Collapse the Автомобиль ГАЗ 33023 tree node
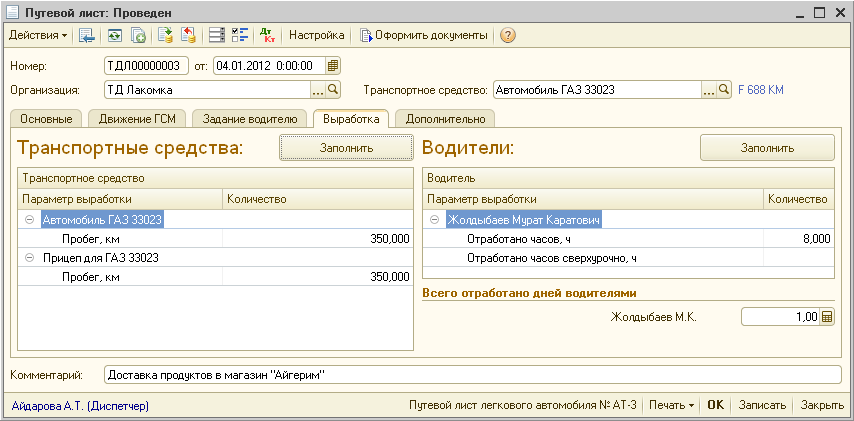 (x=30, y=219)
